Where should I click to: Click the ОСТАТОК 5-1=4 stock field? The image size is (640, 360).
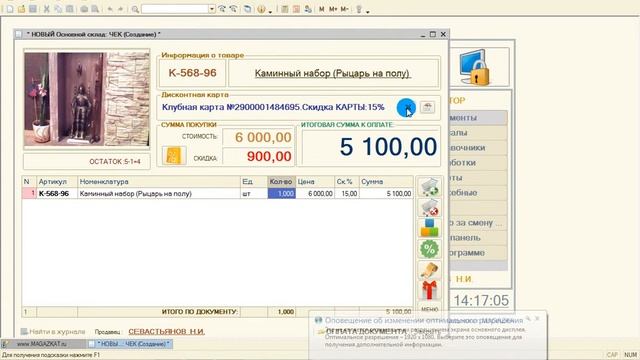87,162
